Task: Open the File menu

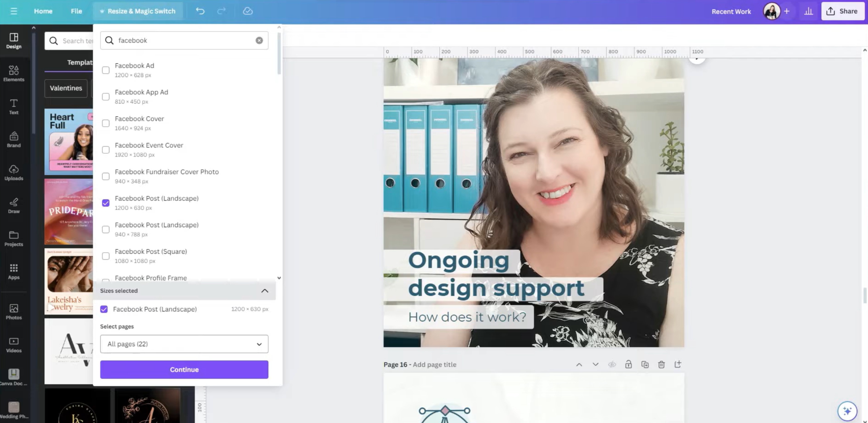Action: click(76, 11)
